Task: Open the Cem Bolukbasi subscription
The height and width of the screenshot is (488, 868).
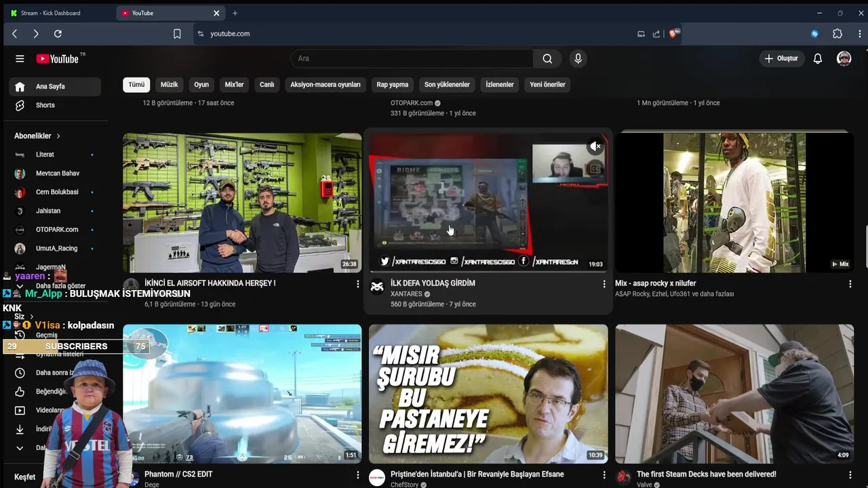Action: 55,192
